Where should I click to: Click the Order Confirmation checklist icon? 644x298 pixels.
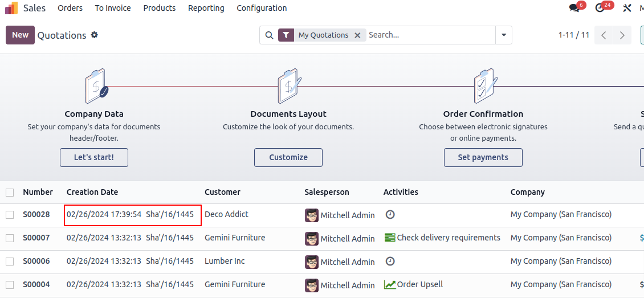tap(485, 86)
